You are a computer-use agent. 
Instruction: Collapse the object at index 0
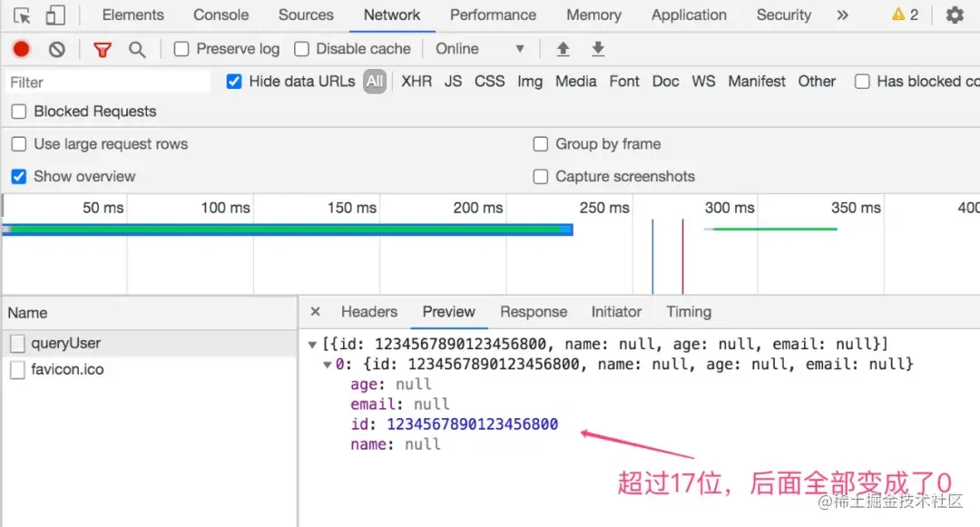point(327,364)
